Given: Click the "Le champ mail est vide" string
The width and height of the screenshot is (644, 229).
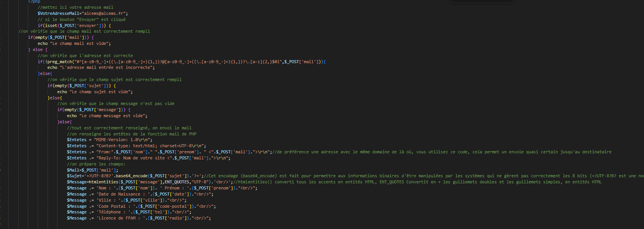Looking at the screenshot, I should pos(80,43).
